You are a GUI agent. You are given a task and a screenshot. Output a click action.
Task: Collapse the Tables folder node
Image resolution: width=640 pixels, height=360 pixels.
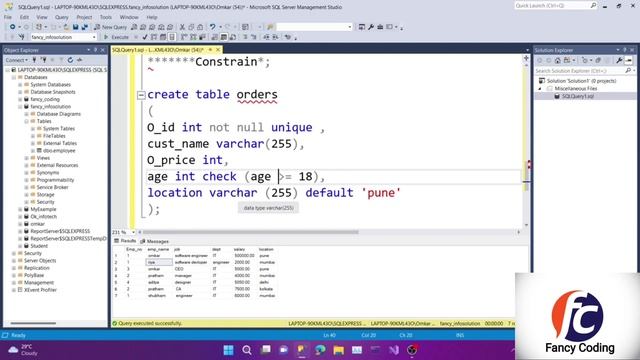27,121
